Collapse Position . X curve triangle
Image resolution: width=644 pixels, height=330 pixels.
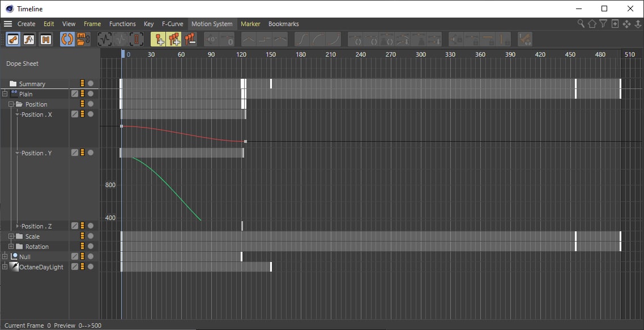[x=18, y=115]
